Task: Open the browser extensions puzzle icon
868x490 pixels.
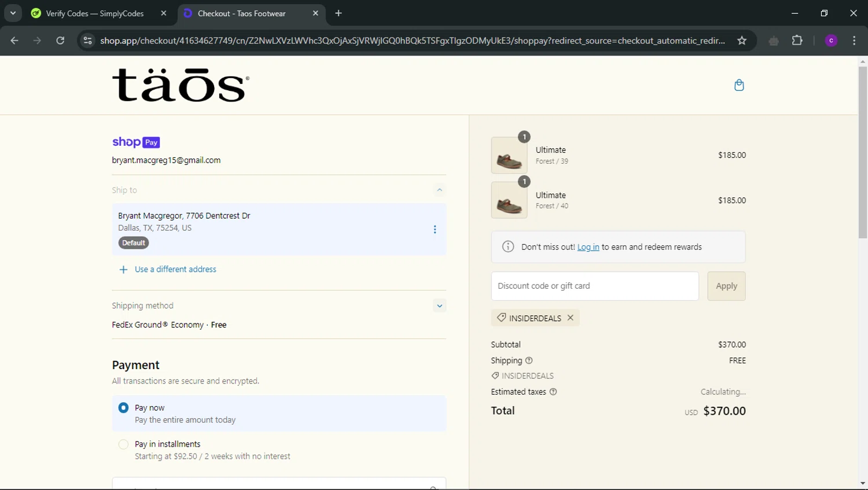Action: coord(797,40)
